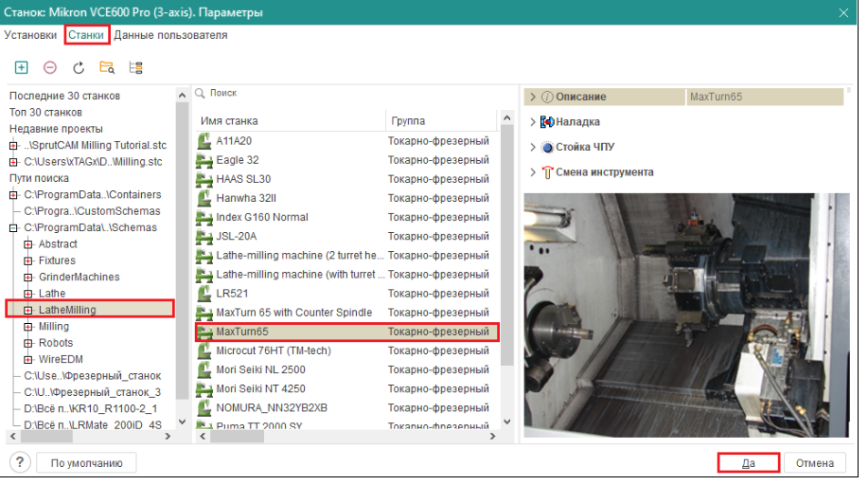The height and width of the screenshot is (485, 868).
Task: Expand the Milling folder tree node
Action: (x=27, y=327)
